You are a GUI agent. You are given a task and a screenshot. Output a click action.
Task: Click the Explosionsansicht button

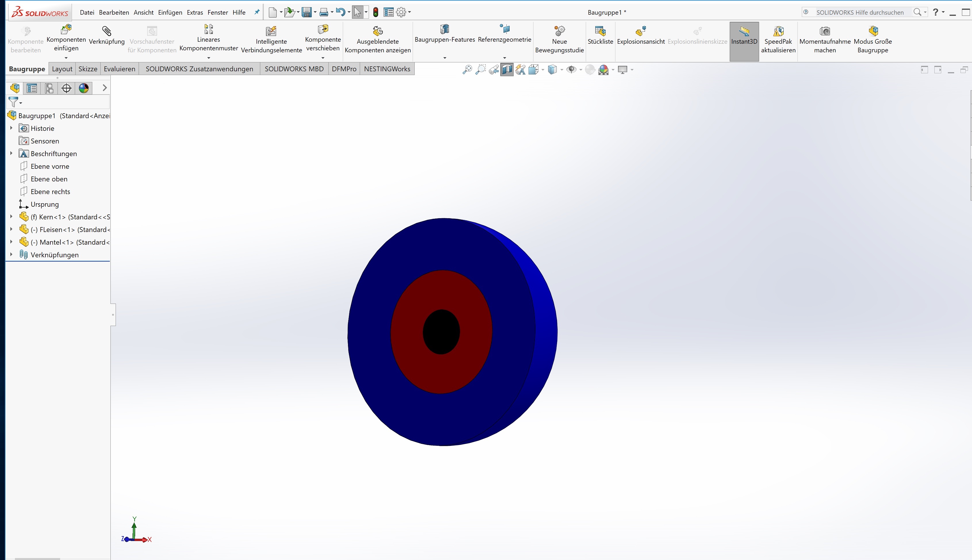click(x=641, y=35)
